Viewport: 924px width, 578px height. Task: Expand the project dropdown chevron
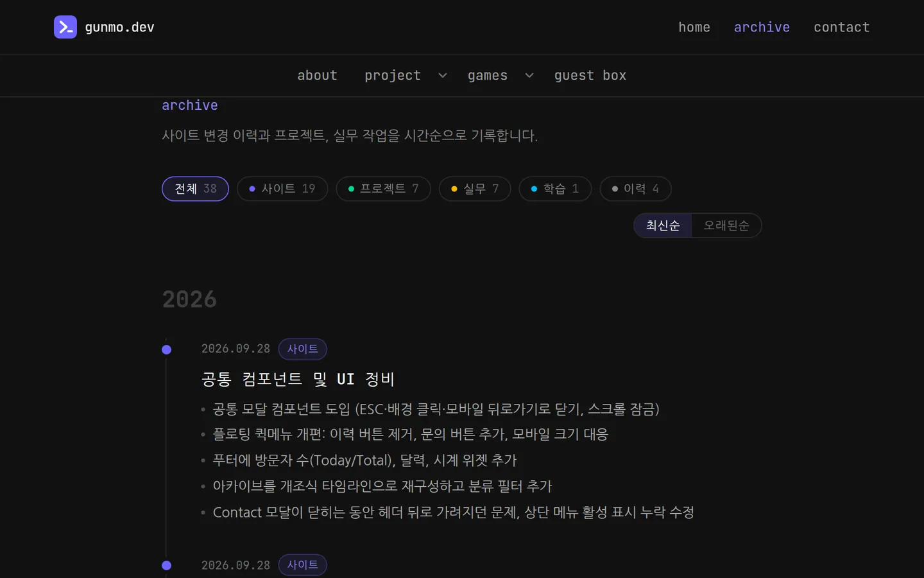click(x=443, y=75)
